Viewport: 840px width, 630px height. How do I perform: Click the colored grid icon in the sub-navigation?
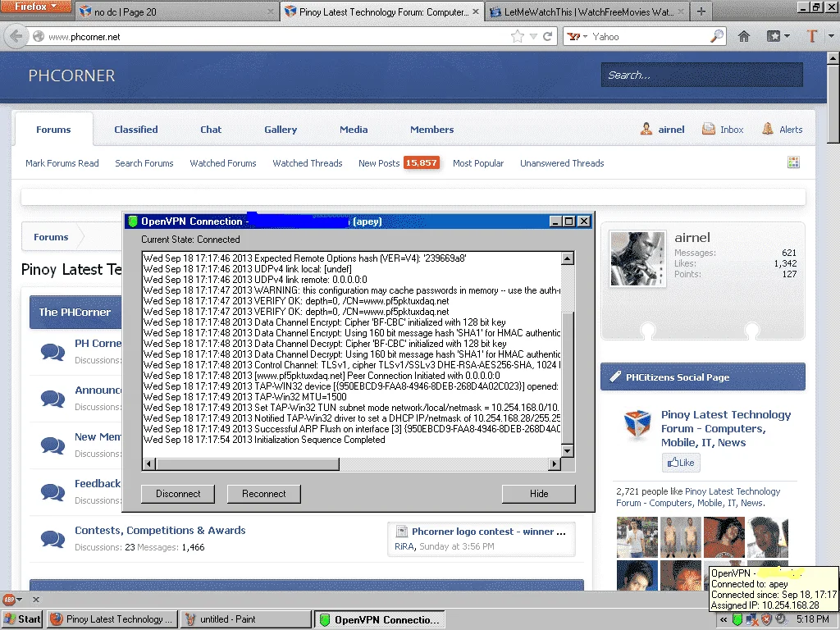[793, 162]
